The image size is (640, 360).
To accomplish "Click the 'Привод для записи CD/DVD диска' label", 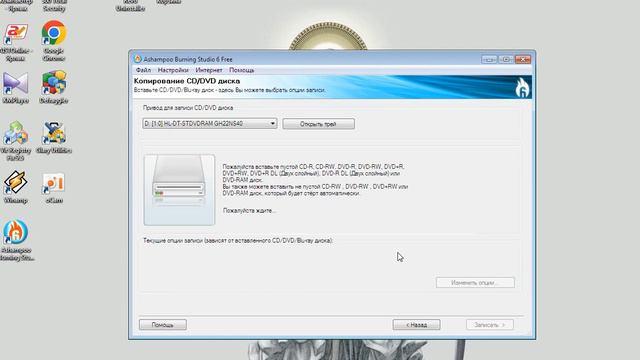I will click(x=188, y=108).
